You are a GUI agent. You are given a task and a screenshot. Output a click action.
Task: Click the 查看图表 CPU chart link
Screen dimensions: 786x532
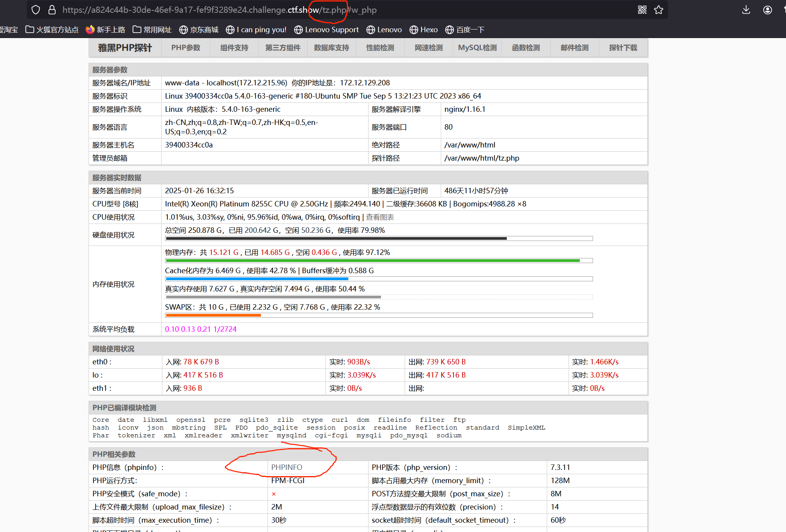pos(380,217)
